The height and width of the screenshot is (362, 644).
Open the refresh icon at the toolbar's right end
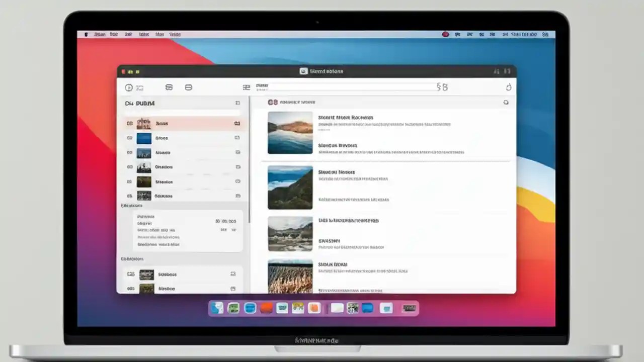coord(508,87)
